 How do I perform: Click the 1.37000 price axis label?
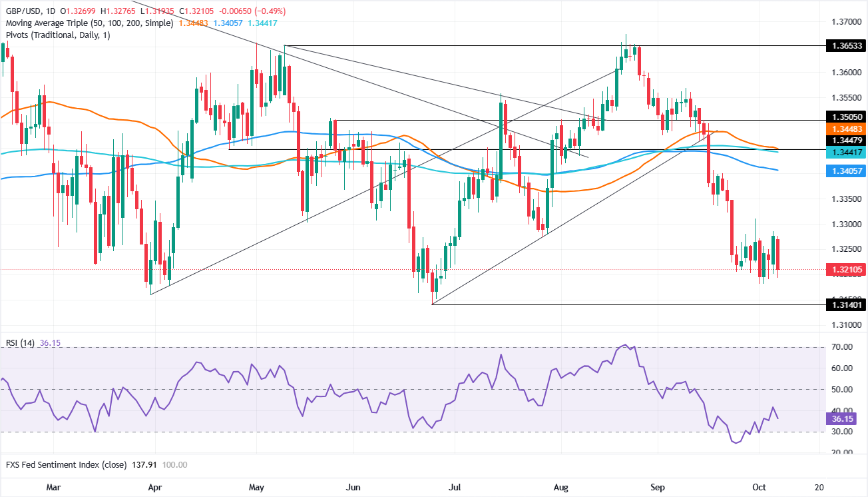click(845, 22)
